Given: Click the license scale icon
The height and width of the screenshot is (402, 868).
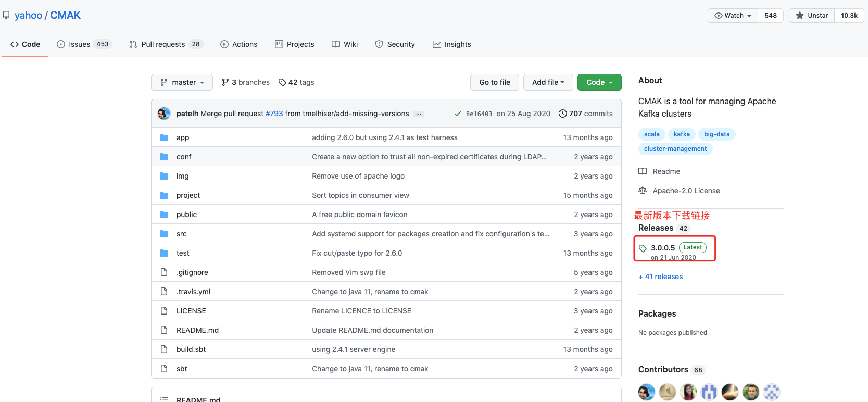Looking at the screenshot, I should coord(643,191).
